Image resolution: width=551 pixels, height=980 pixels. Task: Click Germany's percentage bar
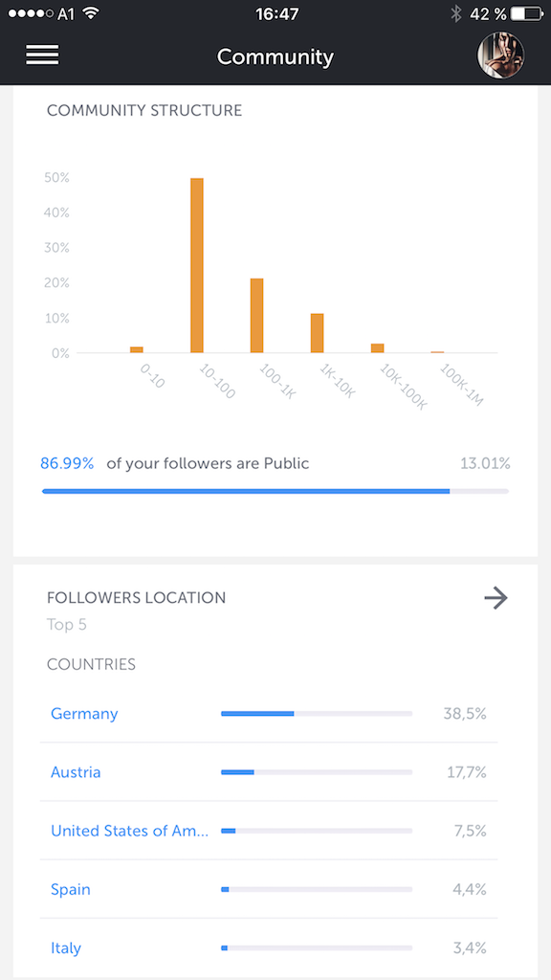pyautogui.click(x=317, y=714)
